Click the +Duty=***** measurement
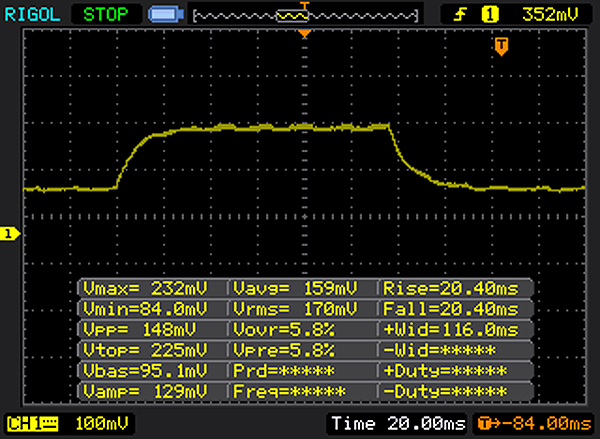Image resolution: width=600 pixels, height=439 pixels. coord(445,370)
